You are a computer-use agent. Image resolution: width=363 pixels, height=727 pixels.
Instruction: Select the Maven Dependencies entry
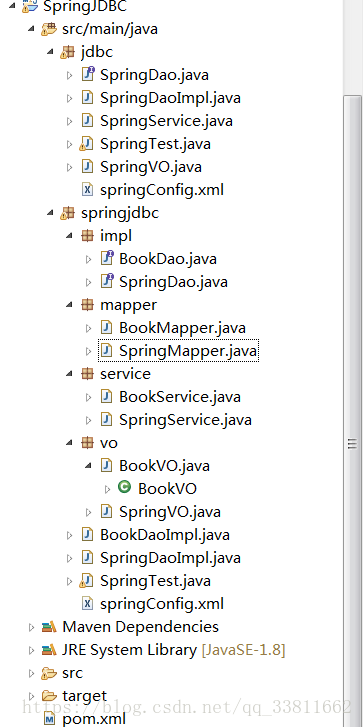point(140,627)
